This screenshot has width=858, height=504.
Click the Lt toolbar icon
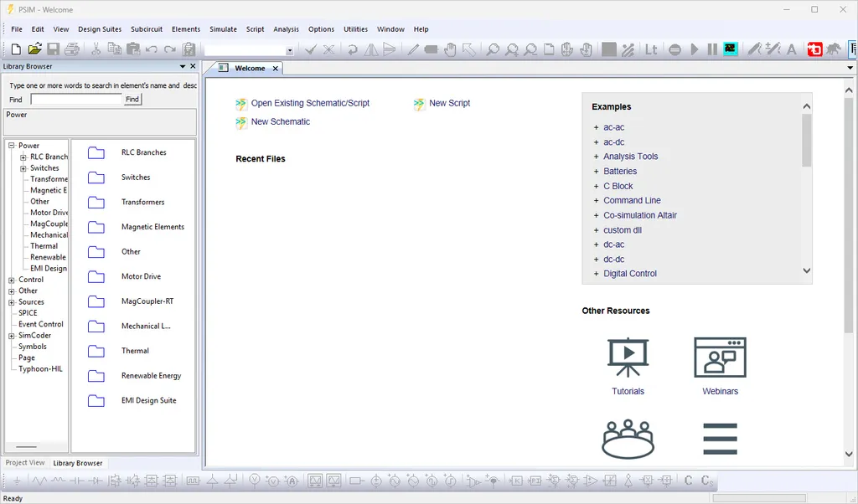pyautogui.click(x=650, y=49)
